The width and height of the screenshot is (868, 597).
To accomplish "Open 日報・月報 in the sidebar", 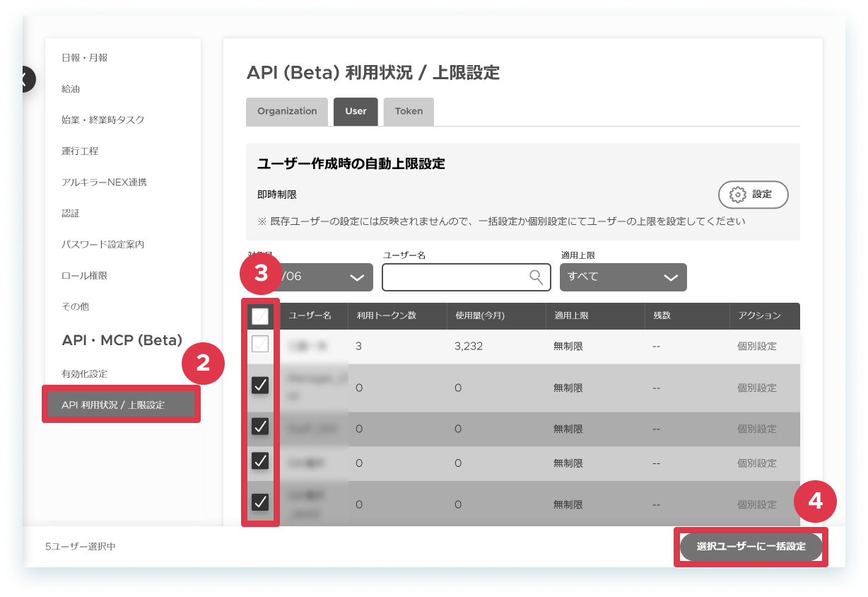I will 85,57.
